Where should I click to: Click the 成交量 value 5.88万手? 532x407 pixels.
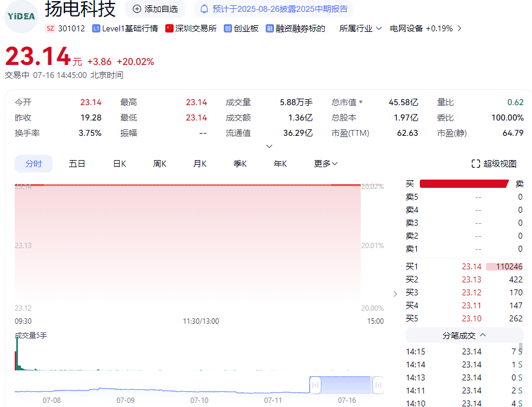(296, 102)
